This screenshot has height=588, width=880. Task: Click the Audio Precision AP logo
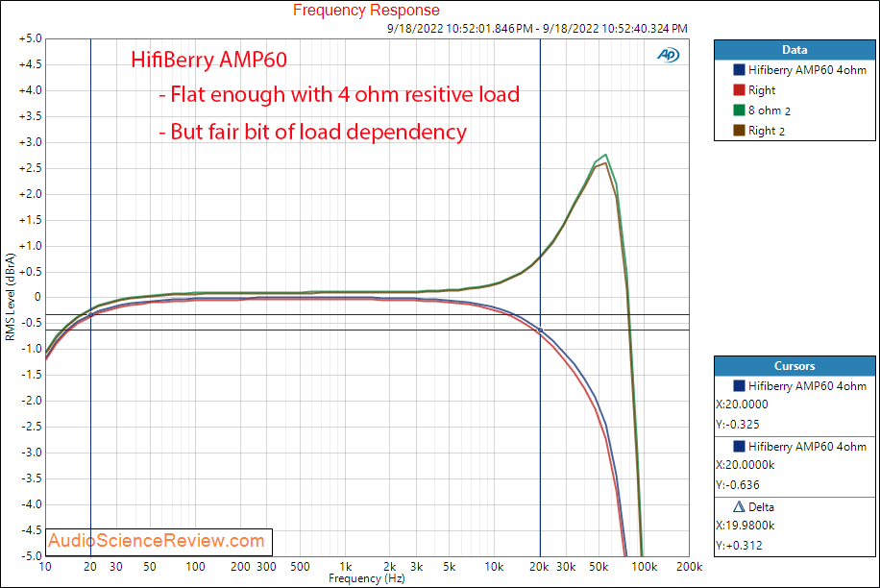[668, 55]
